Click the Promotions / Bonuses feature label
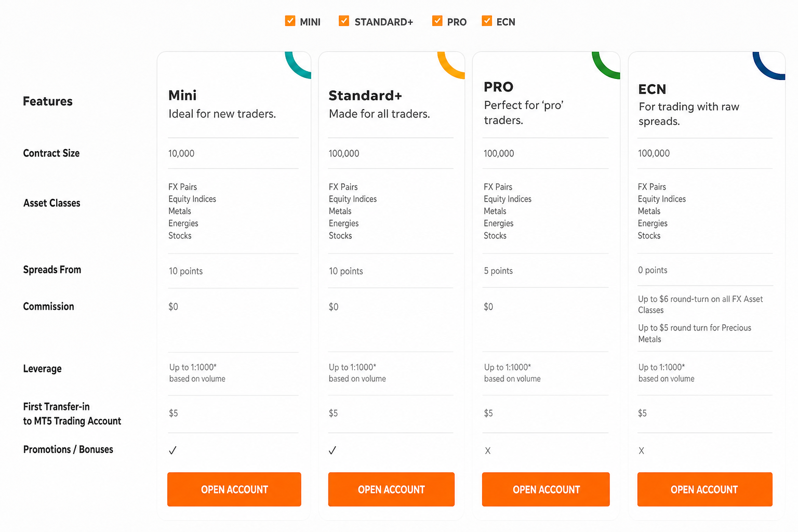The image size is (798, 532). (68, 449)
